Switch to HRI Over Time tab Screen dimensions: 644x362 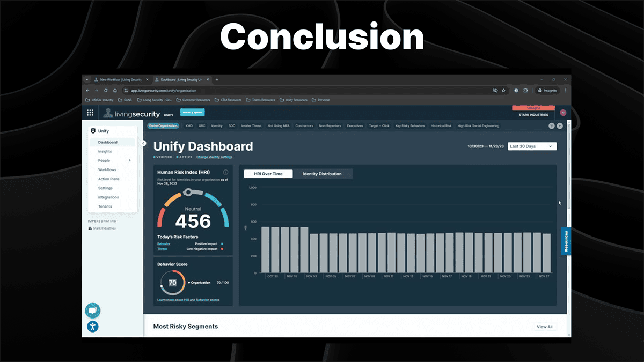point(268,174)
